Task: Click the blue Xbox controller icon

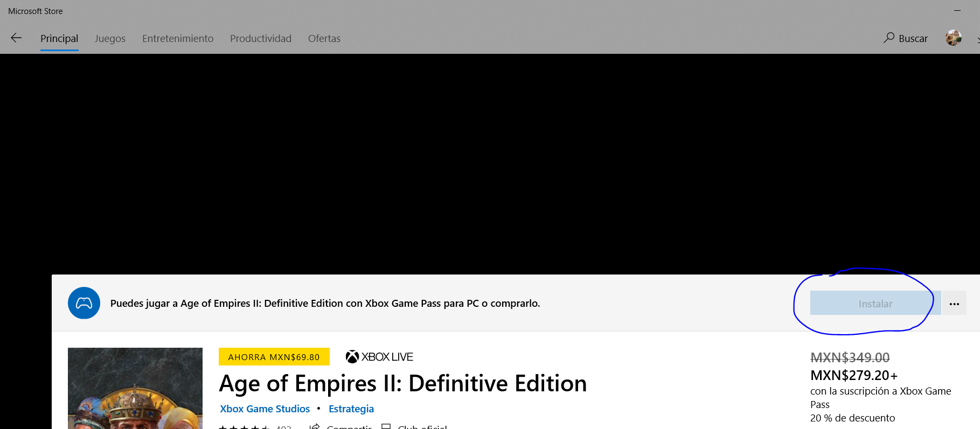Action: click(84, 303)
